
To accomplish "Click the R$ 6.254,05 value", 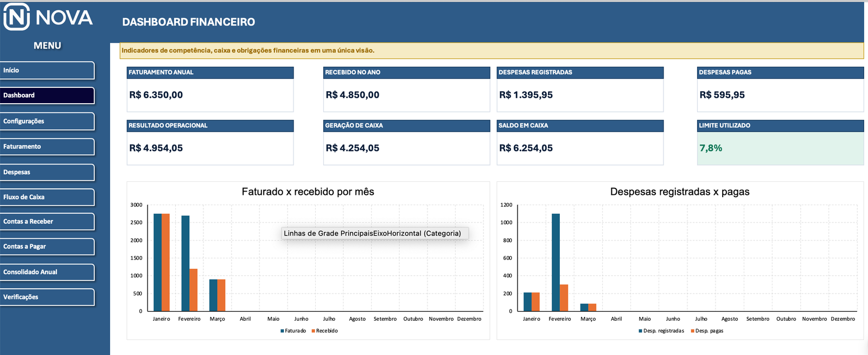I will click(526, 148).
